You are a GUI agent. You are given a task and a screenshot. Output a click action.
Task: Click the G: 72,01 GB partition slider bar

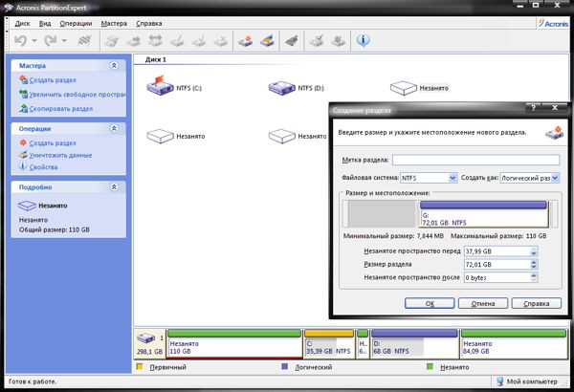[483, 214]
